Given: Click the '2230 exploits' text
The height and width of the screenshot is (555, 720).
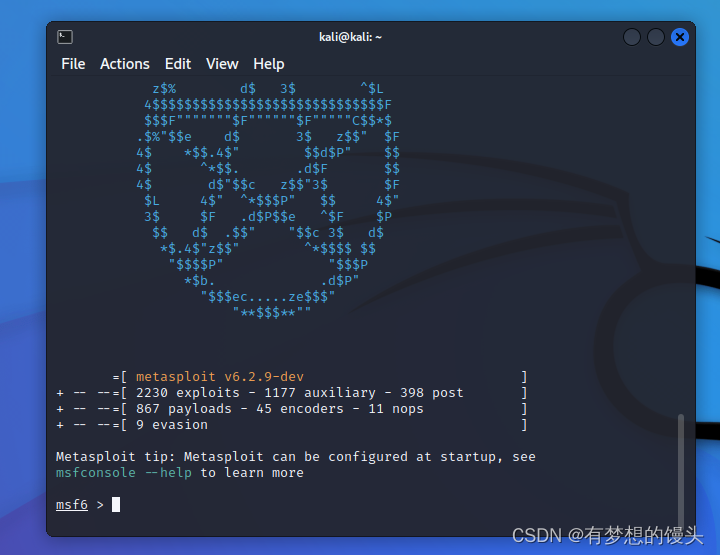Looking at the screenshot, I should tap(188, 393).
